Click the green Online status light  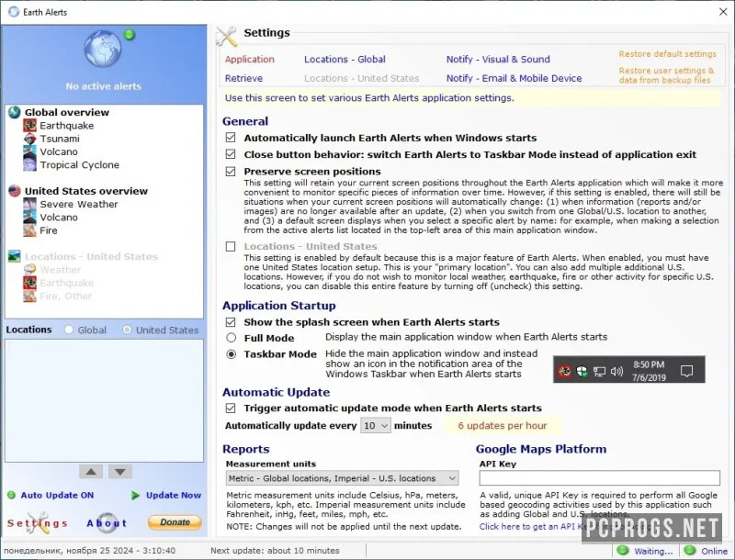pos(690,550)
